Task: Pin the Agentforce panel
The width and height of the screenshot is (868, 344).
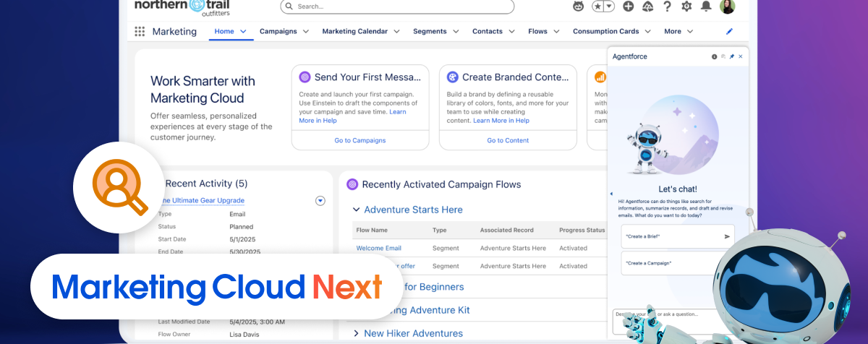Action: point(732,56)
